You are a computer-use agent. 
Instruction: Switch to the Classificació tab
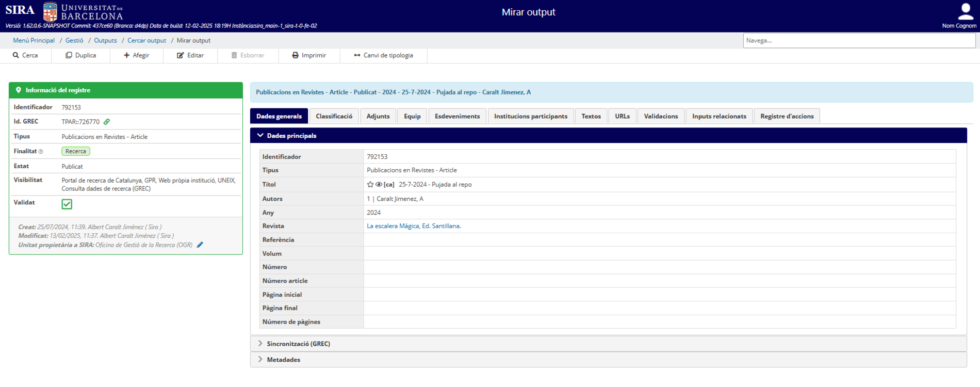point(334,116)
